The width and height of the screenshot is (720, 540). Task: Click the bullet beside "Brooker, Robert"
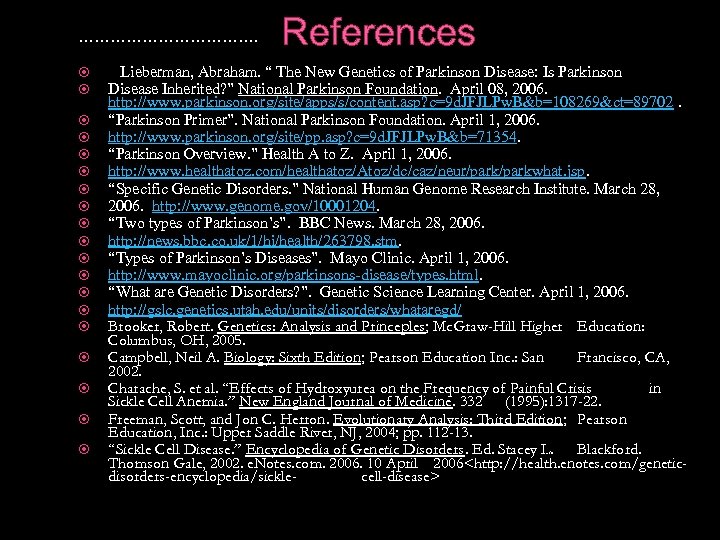click(x=84, y=326)
